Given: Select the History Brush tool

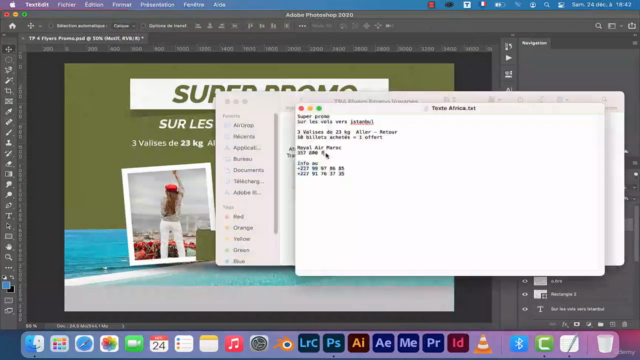Looking at the screenshot, I should click(x=9, y=153).
